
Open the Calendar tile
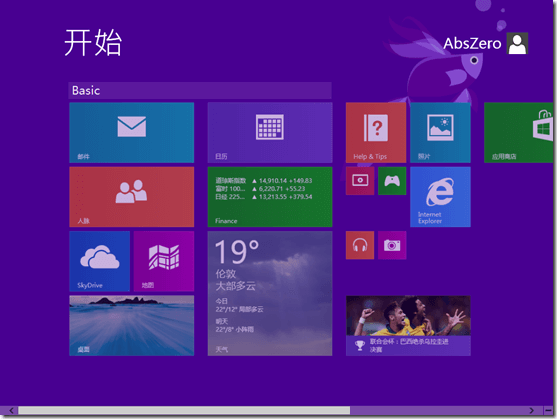(270, 132)
